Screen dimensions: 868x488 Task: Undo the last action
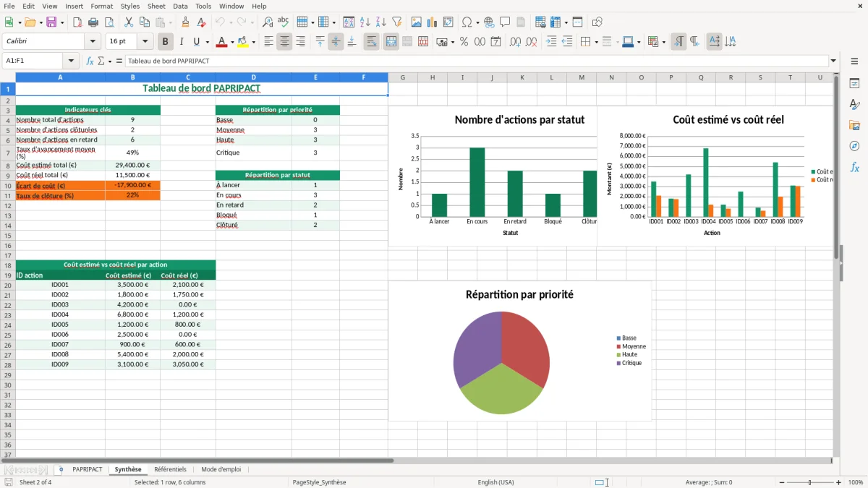point(221,22)
